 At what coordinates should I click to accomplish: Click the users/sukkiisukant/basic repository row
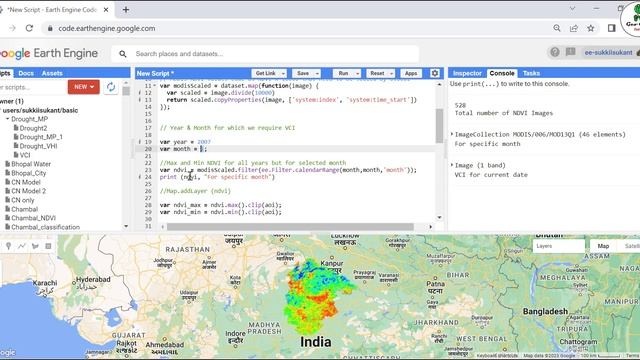[40, 110]
